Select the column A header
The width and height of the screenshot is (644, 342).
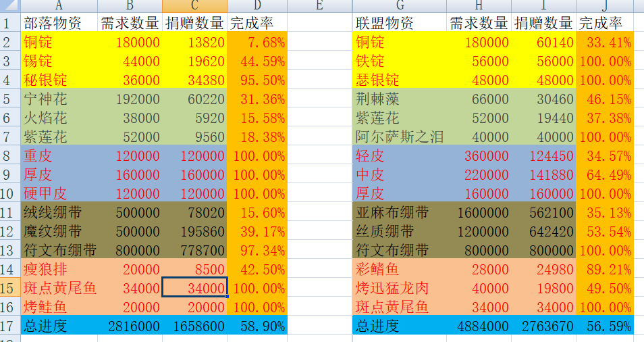click(x=59, y=6)
